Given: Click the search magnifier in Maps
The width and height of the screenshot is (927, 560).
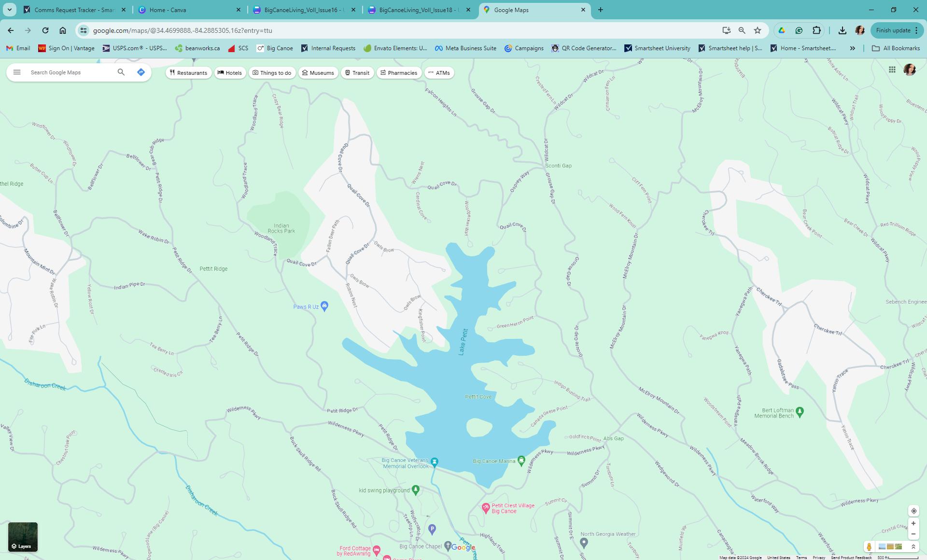Looking at the screenshot, I should point(121,72).
